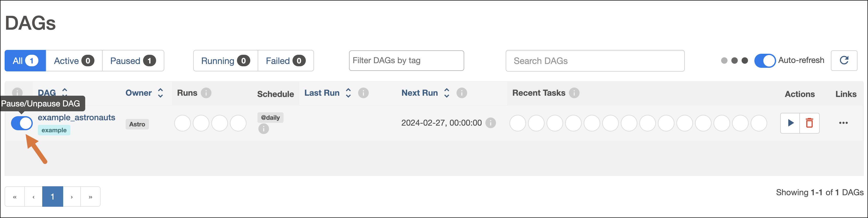Click the Refresh icon next to Auto-refresh
The height and width of the screenshot is (218, 868).
click(844, 60)
